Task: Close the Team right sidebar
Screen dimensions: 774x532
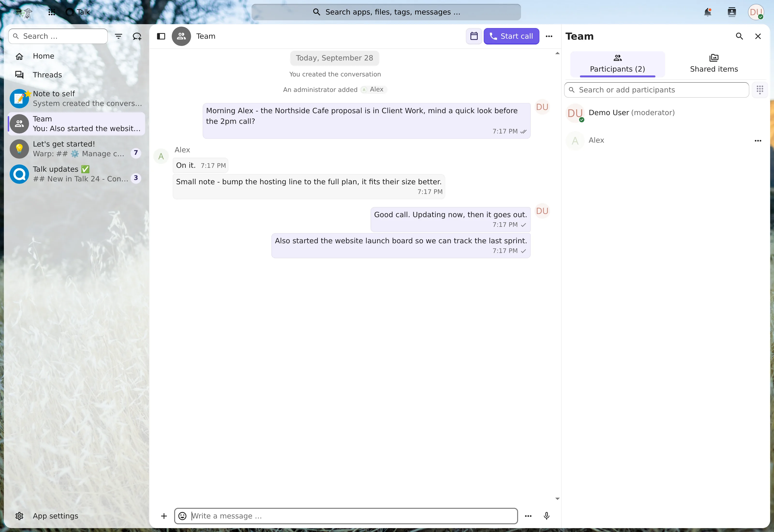Action: 758,36
